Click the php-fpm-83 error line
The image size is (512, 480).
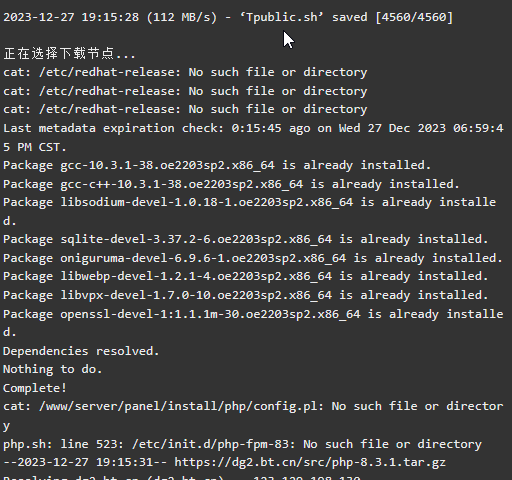pyautogui.click(x=242, y=444)
